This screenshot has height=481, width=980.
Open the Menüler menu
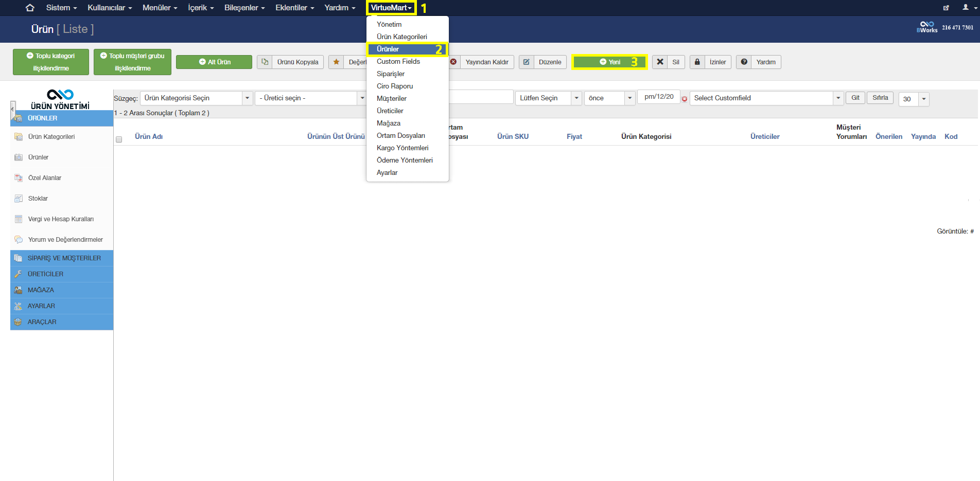coord(160,8)
